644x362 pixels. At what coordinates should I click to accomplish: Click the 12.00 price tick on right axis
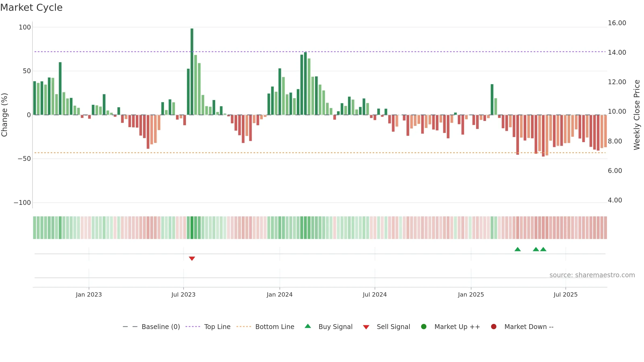617,82
